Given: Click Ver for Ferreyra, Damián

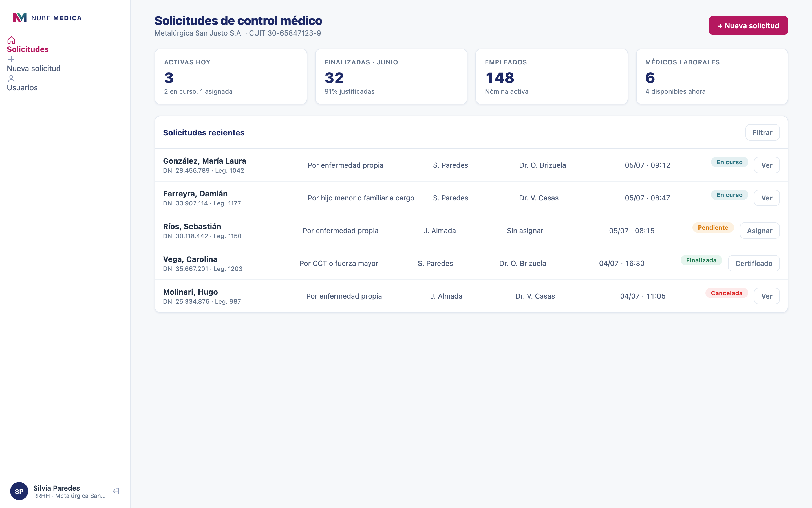Looking at the screenshot, I should pyautogui.click(x=766, y=198).
